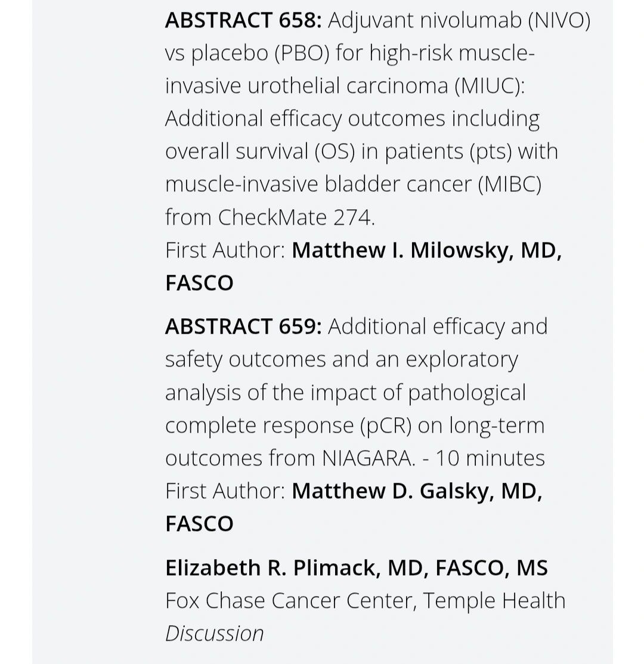Image resolution: width=644 pixels, height=664 pixels.
Task: Click the (NIVO) abbreviation
Action: [559, 21]
